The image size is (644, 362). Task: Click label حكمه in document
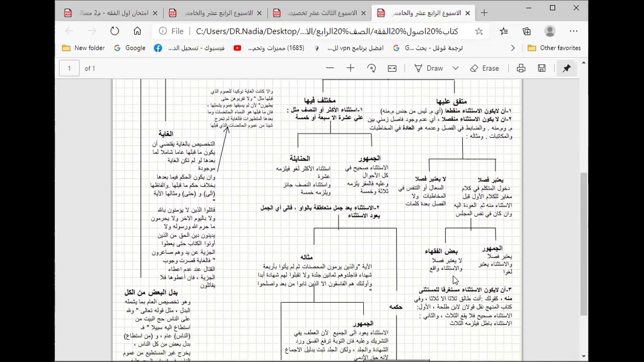tap(395, 307)
